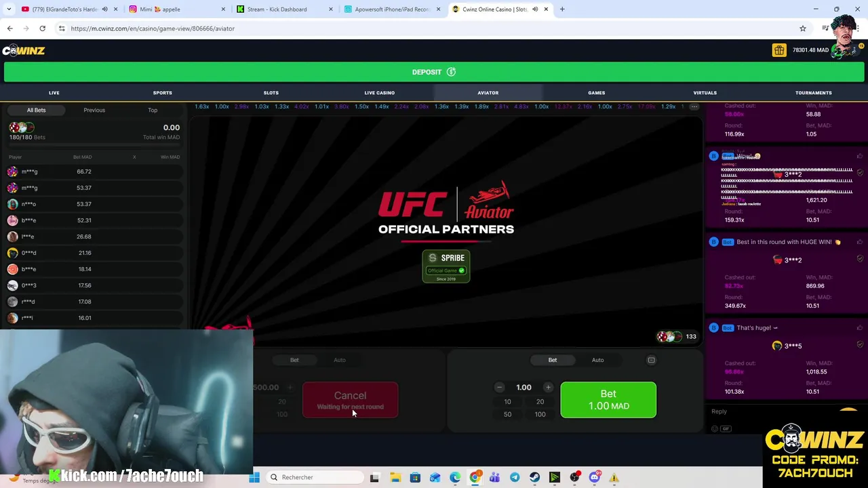
Task: Click the verified shield on the 869.96 win card
Action: click(860, 259)
